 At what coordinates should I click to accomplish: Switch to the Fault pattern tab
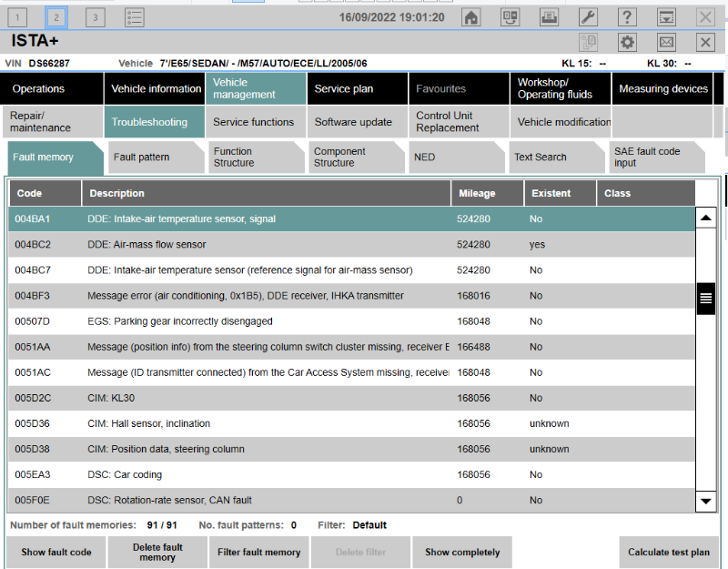click(x=156, y=157)
